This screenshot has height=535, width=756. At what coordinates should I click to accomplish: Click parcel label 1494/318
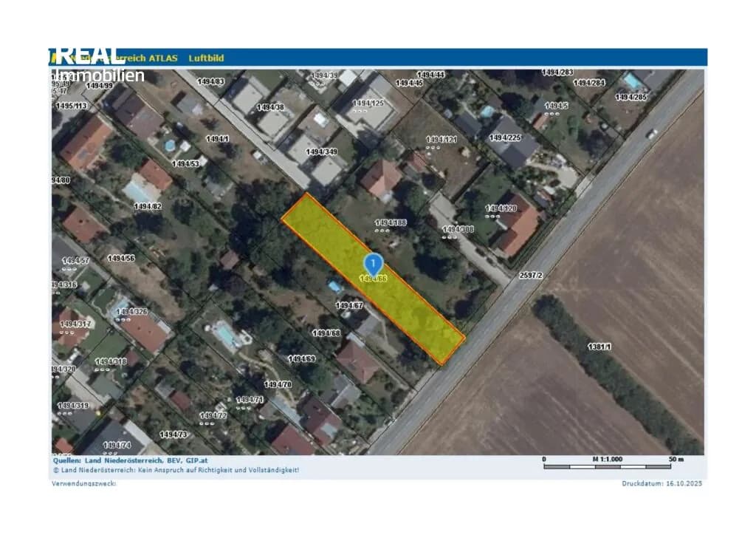pyautogui.click(x=111, y=362)
